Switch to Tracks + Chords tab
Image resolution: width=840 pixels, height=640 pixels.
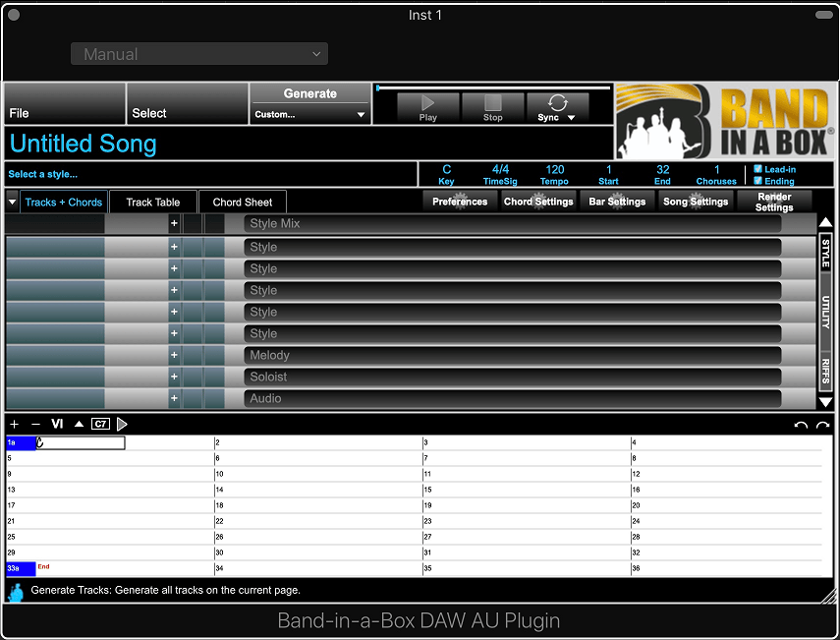tap(64, 203)
